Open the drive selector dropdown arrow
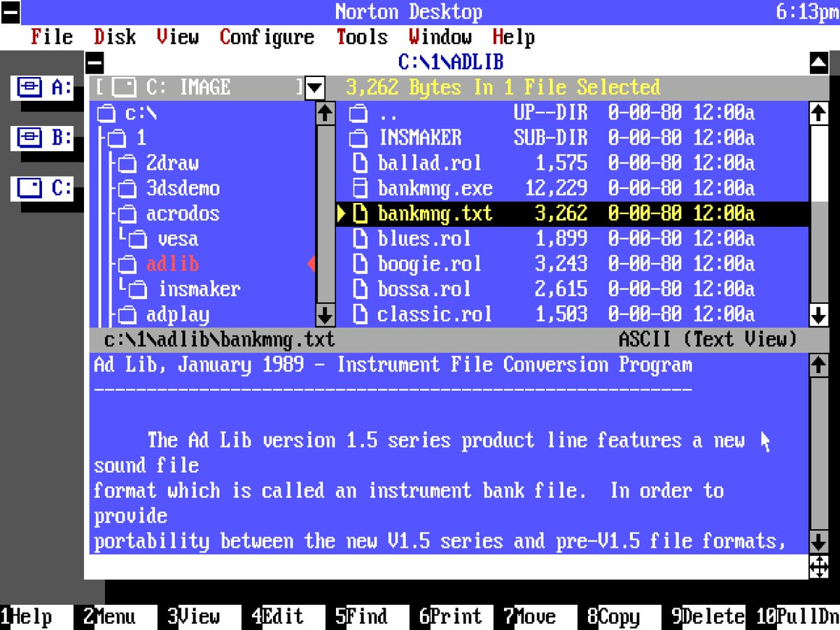The image size is (840, 630). click(316, 87)
